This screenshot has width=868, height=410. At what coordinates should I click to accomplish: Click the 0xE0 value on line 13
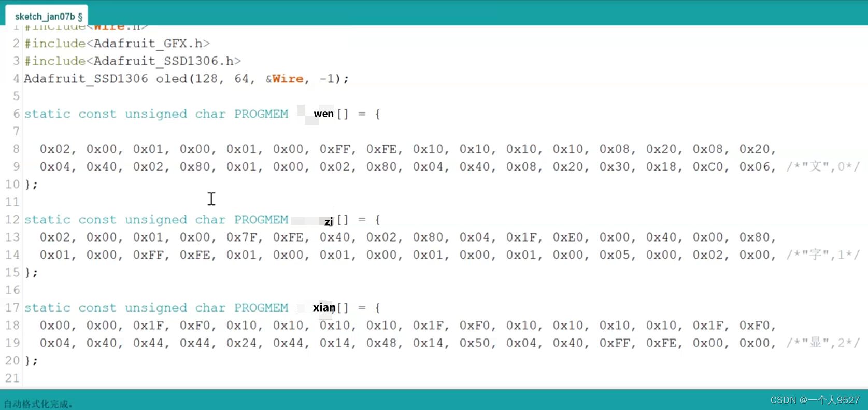click(x=568, y=237)
